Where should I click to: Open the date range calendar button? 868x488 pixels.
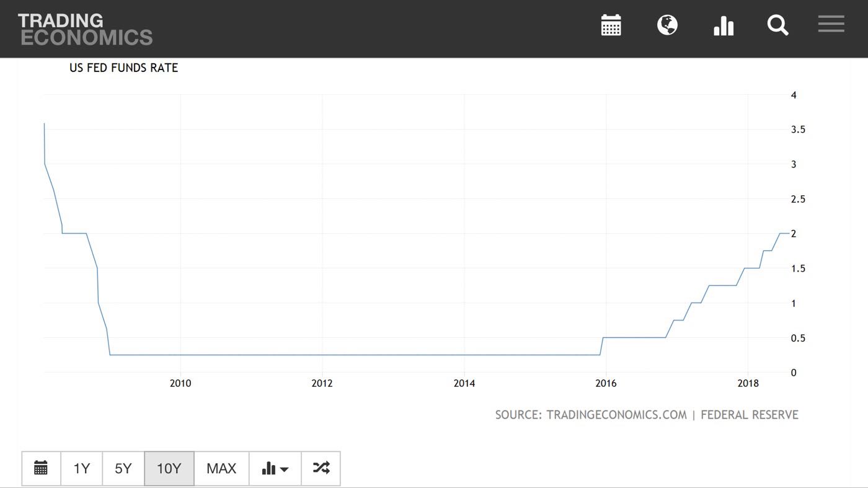tap(41, 468)
